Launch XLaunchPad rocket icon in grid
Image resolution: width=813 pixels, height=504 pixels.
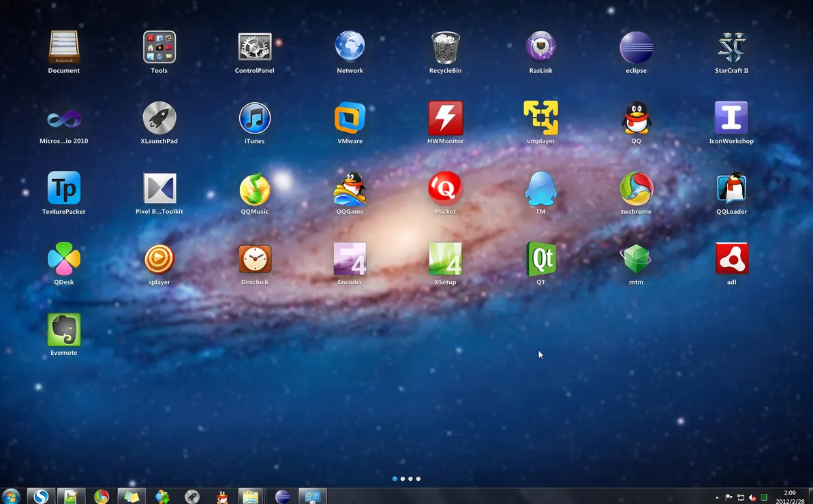pos(159,118)
